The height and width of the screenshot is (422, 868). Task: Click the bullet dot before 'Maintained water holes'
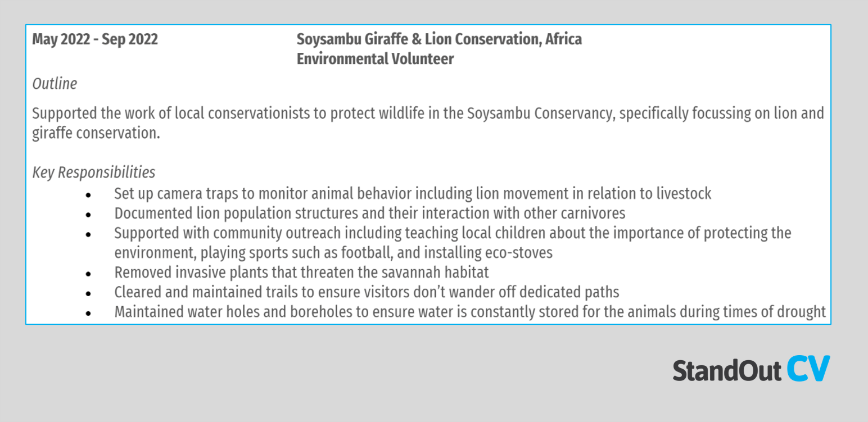pyautogui.click(x=88, y=314)
